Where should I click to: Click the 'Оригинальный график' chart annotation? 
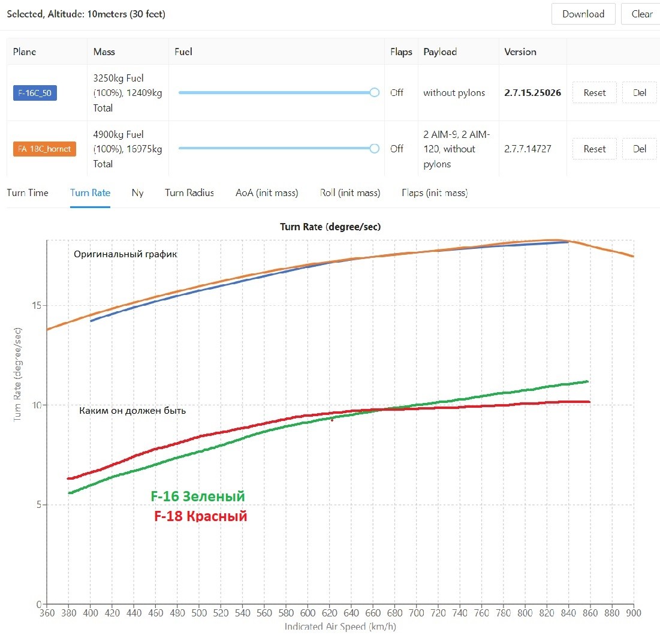pos(125,254)
